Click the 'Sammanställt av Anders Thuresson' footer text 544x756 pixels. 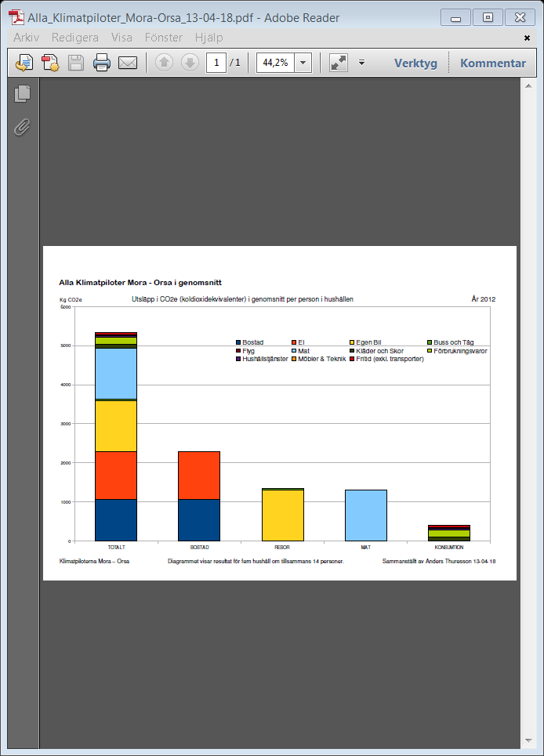click(x=426, y=561)
